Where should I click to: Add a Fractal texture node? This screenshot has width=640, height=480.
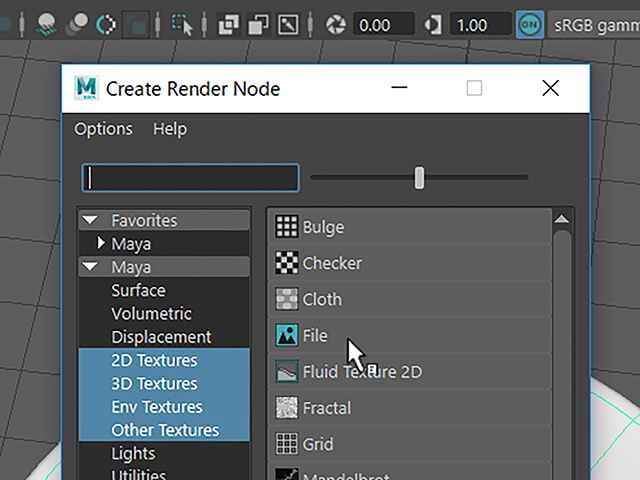pyautogui.click(x=410, y=408)
